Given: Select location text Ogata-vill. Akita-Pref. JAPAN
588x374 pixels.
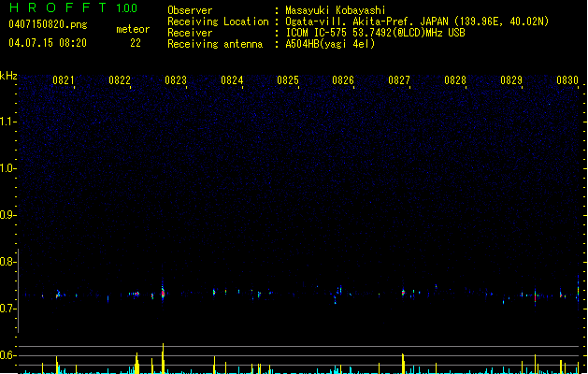Looking at the screenshot, I should pos(366,22).
